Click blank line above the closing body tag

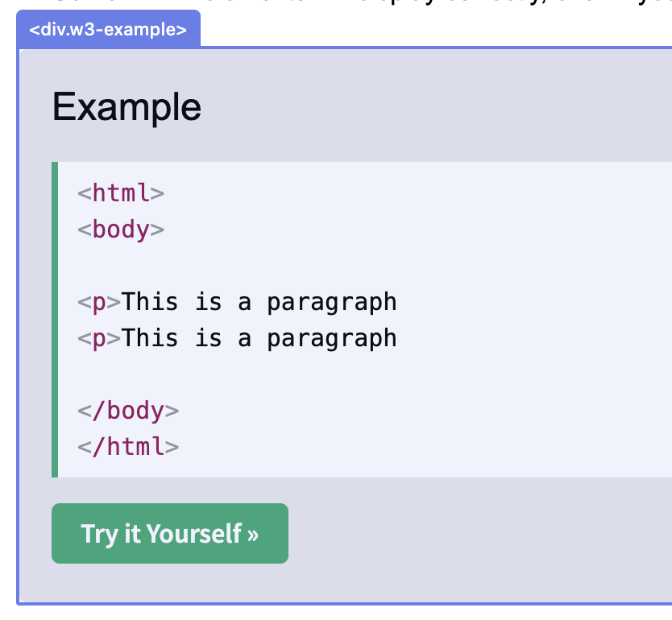242,374
